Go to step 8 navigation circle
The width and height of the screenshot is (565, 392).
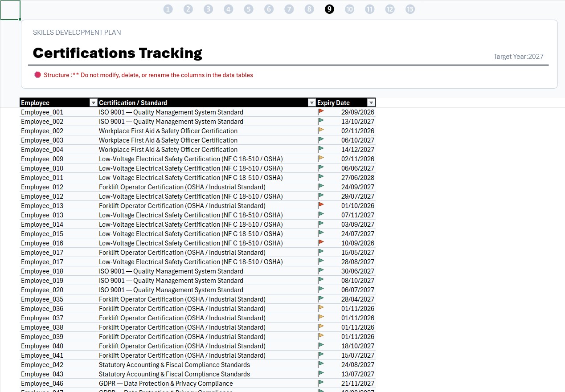[309, 9]
